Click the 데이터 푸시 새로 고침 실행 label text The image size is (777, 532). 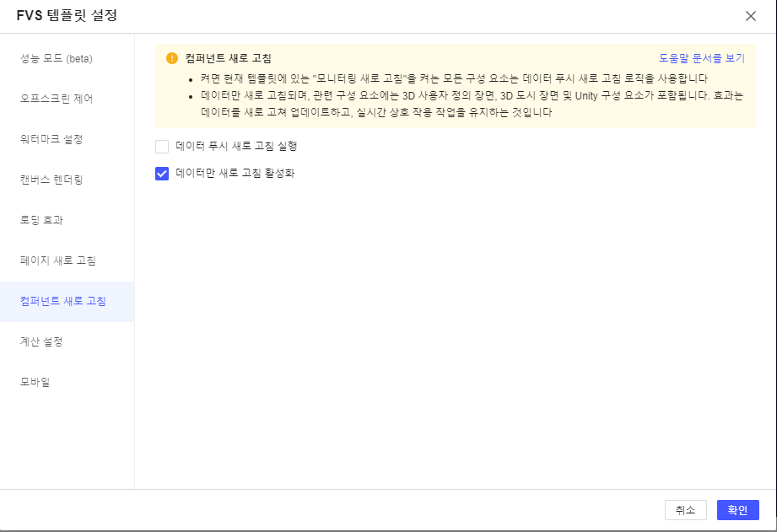click(x=236, y=146)
